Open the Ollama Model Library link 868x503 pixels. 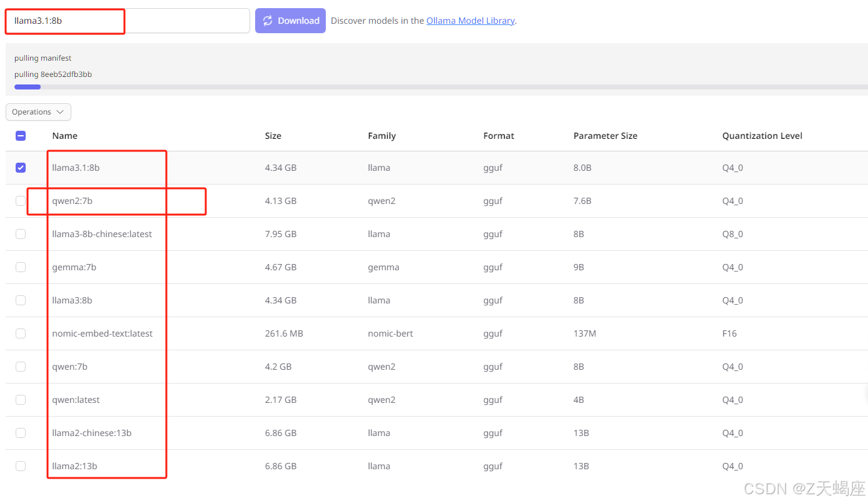point(470,21)
